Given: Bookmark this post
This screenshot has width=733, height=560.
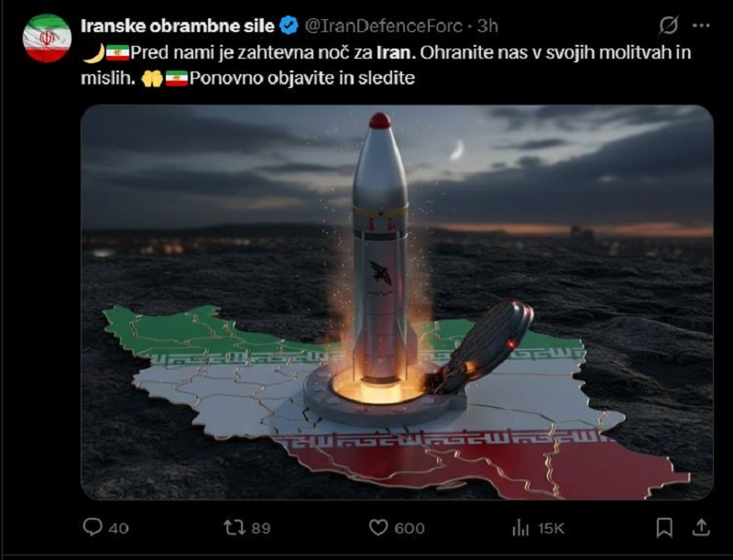Looking at the screenshot, I should coord(664,528).
